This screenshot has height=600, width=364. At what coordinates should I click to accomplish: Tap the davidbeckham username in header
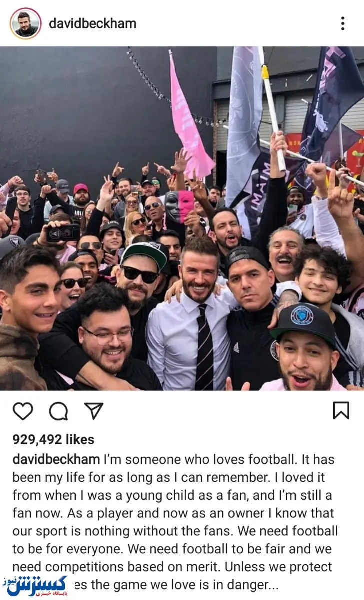pyautogui.click(x=92, y=23)
